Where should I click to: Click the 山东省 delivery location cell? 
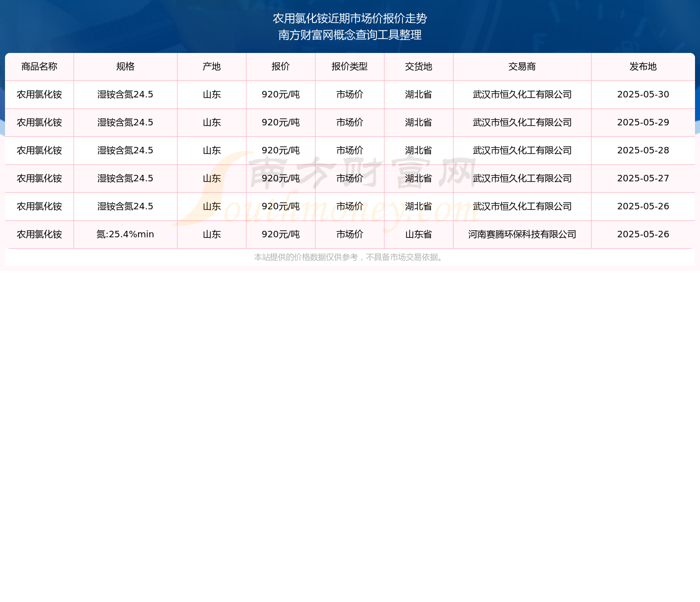418,234
